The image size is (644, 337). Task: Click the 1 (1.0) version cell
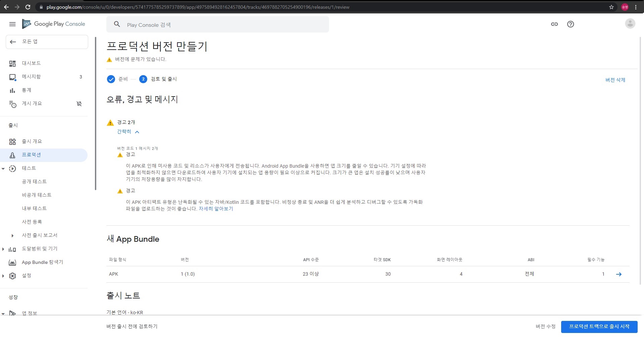pyautogui.click(x=188, y=274)
